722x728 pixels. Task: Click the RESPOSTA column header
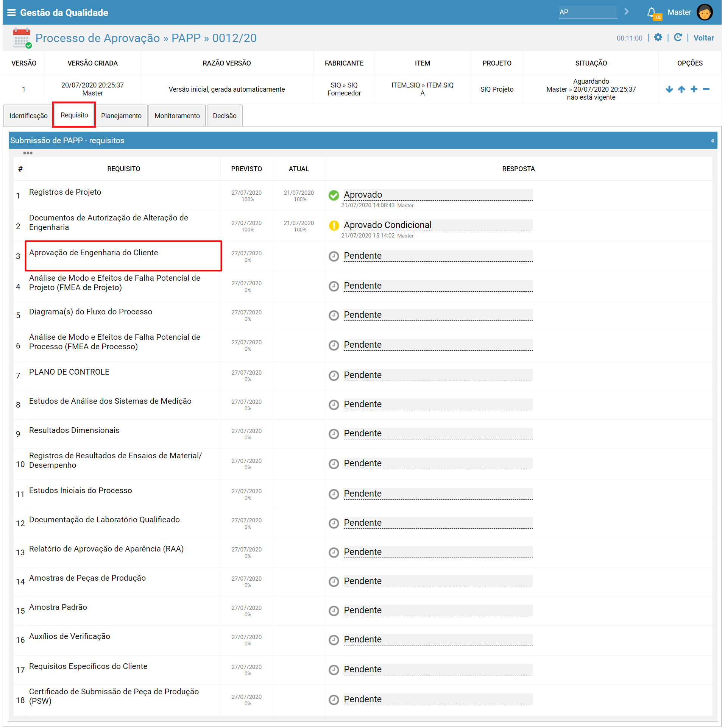[x=518, y=169]
